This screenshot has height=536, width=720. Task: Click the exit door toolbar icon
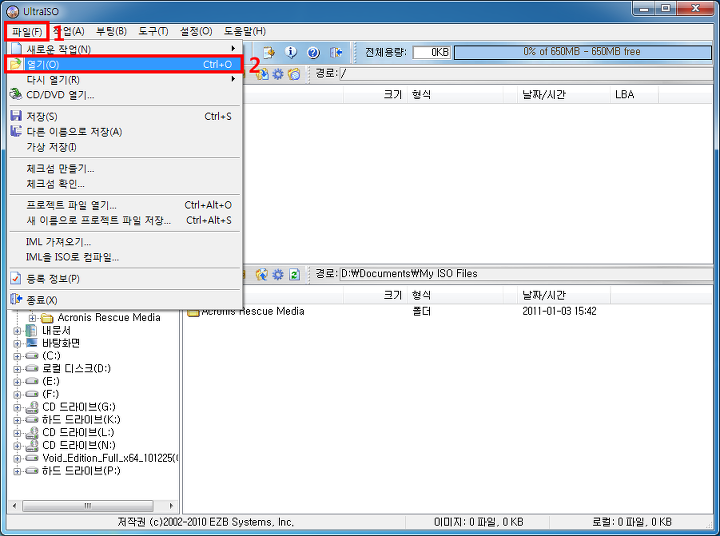(x=336, y=52)
